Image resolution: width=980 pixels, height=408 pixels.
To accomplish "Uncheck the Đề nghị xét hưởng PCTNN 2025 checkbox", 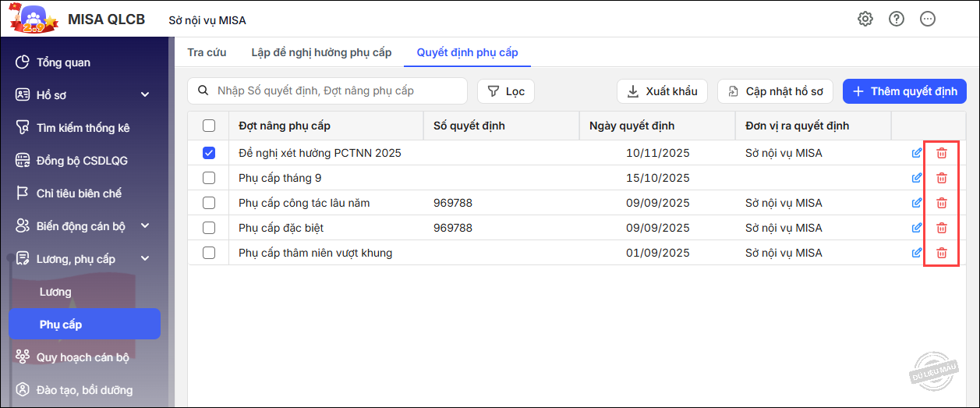I will click(x=209, y=153).
